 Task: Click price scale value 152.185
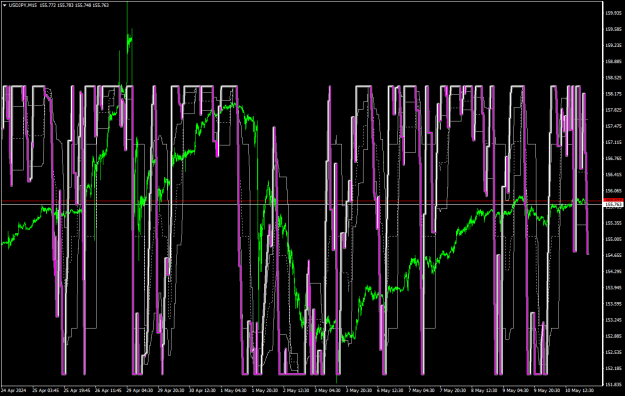tap(613, 368)
